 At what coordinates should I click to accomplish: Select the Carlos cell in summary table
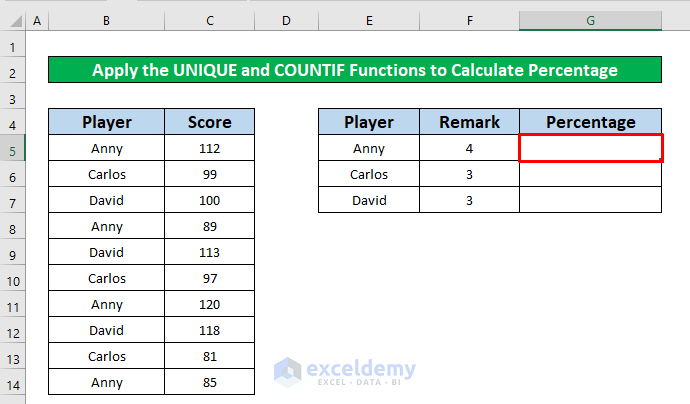click(x=368, y=174)
